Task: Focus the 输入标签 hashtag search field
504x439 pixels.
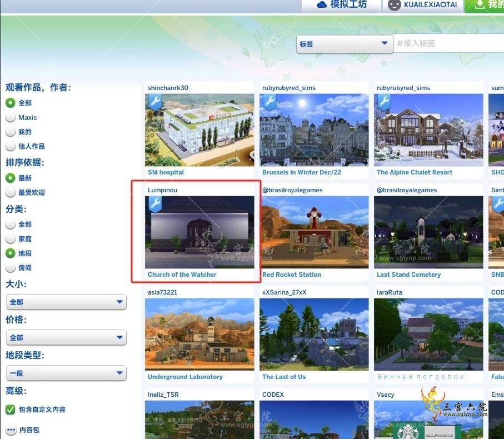Action: coord(449,43)
